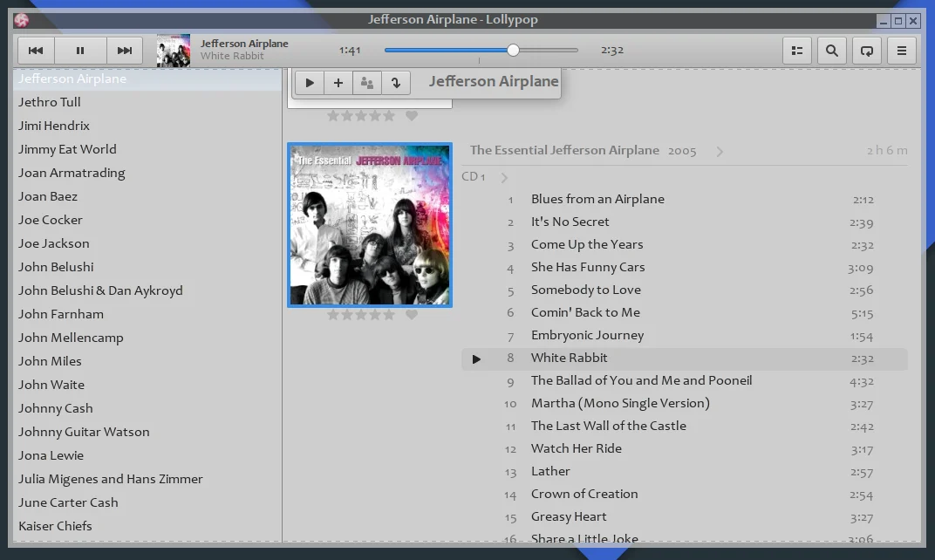Select artist June Carter Cash
The image size is (935, 560).
147,502
